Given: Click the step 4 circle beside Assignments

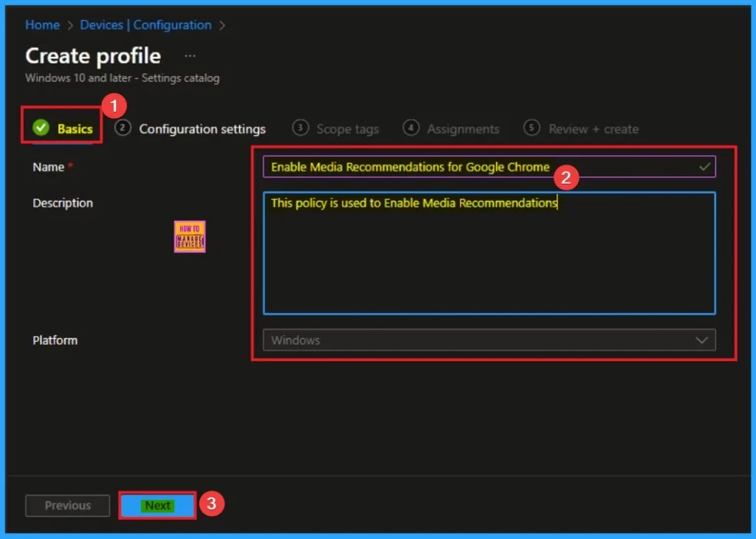Looking at the screenshot, I should point(410,128).
